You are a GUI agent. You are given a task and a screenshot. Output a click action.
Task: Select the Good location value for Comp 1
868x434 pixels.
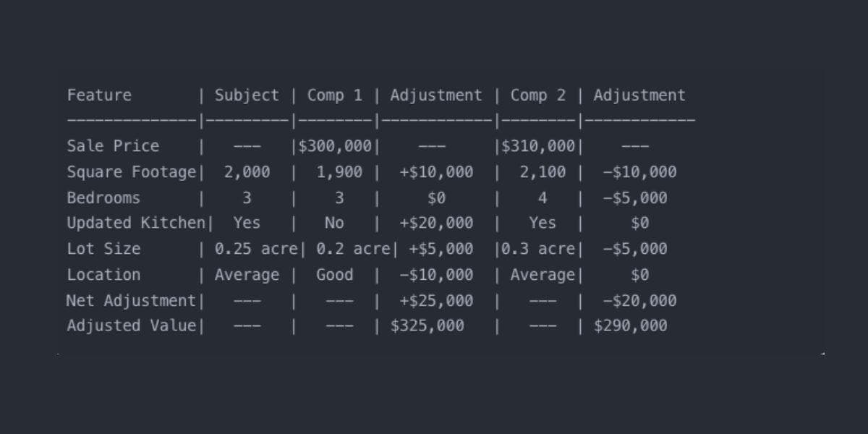(x=334, y=275)
